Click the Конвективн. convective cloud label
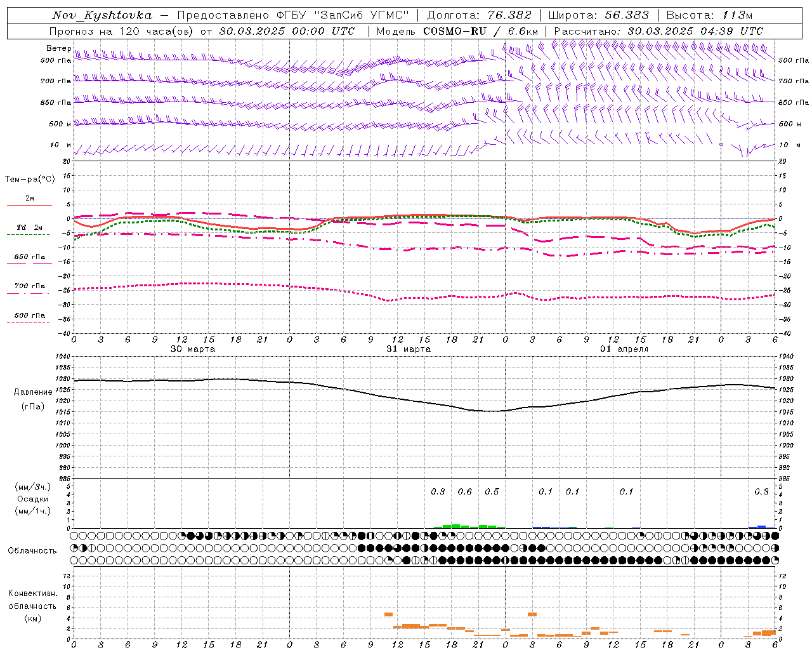 coord(32,594)
